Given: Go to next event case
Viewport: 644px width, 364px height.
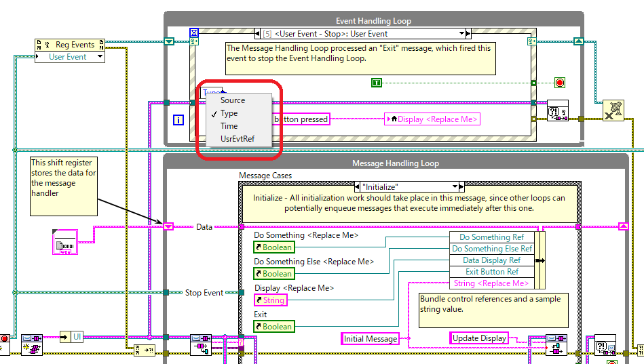Looking at the screenshot, I should (468, 34).
